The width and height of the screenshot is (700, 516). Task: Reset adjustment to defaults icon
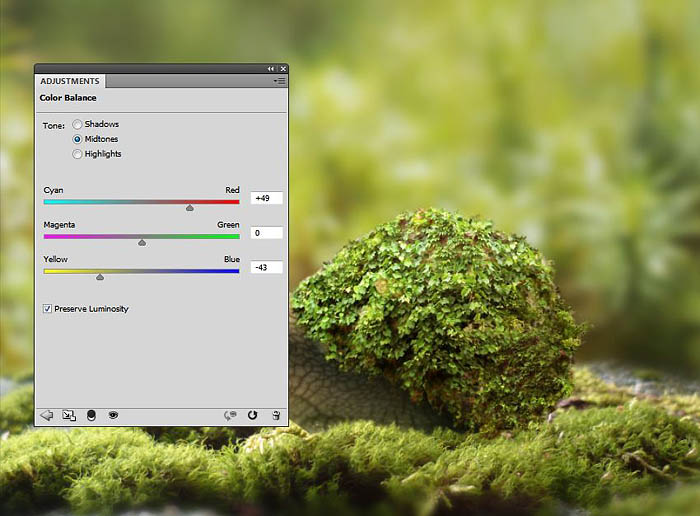coord(253,415)
